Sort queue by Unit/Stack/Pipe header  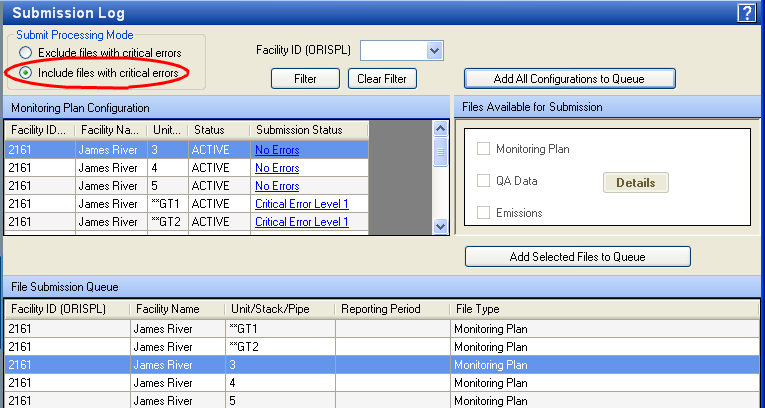pos(280,309)
